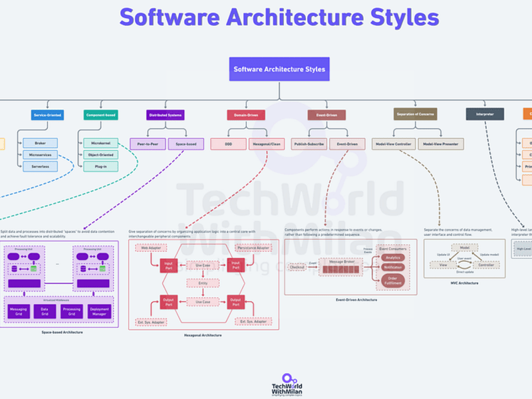Click the Processing Grid block
This screenshot has width=532, height=399.
pyautogui.click(x=72, y=311)
